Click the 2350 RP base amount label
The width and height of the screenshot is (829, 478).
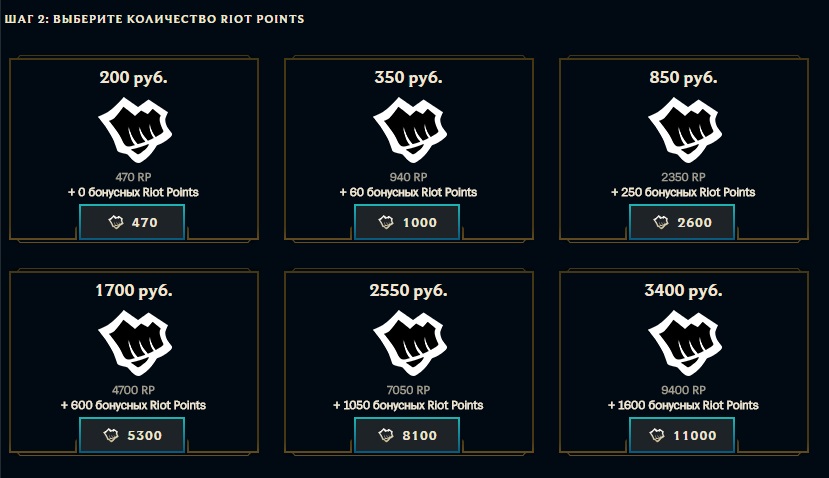pyautogui.click(x=683, y=177)
